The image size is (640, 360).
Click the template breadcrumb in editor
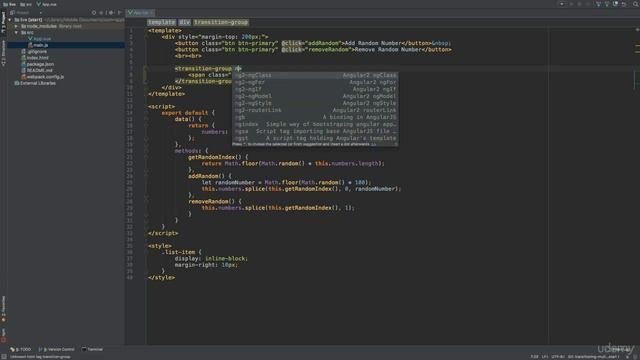pos(162,22)
